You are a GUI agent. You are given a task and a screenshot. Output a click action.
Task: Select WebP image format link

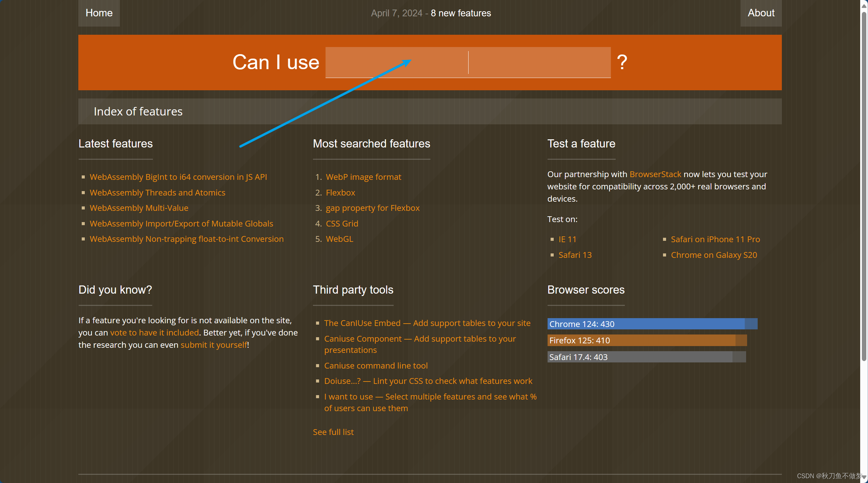[363, 177]
